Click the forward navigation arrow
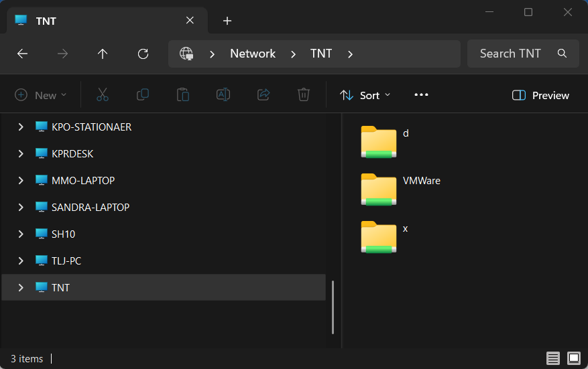The height and width of the screenshot is (369, 588). point(62,54)
